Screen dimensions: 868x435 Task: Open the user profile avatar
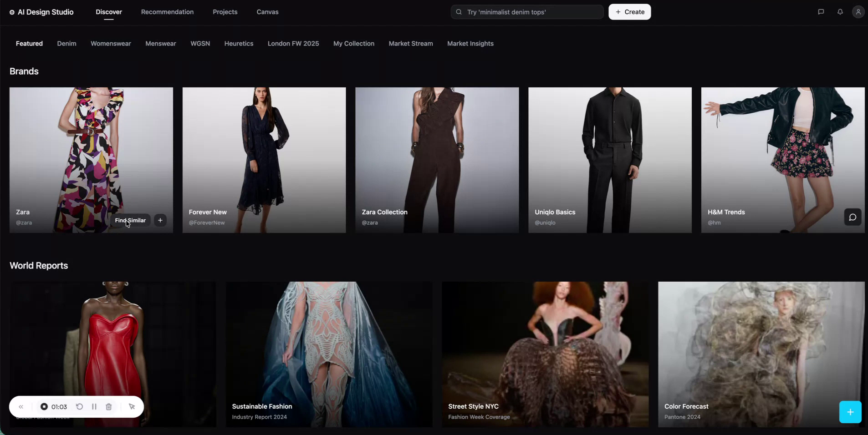point(858,12)
